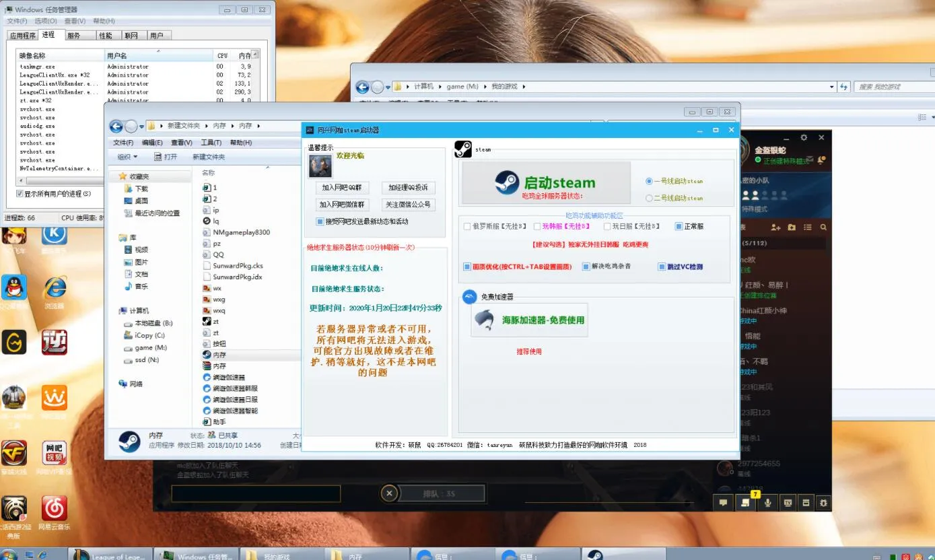Click the 海脉加速器-免费使用 button

528,320
